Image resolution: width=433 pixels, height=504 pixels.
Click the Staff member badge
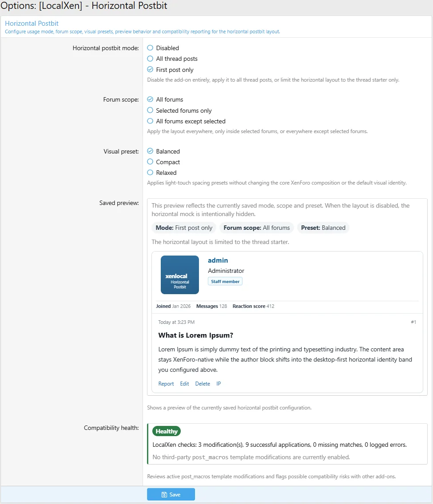click(225, 281)
